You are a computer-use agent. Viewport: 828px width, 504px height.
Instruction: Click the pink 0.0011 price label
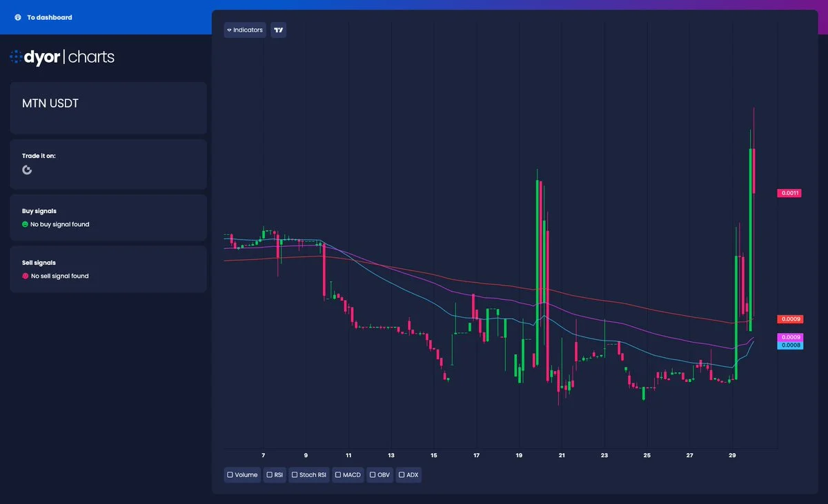789,193
